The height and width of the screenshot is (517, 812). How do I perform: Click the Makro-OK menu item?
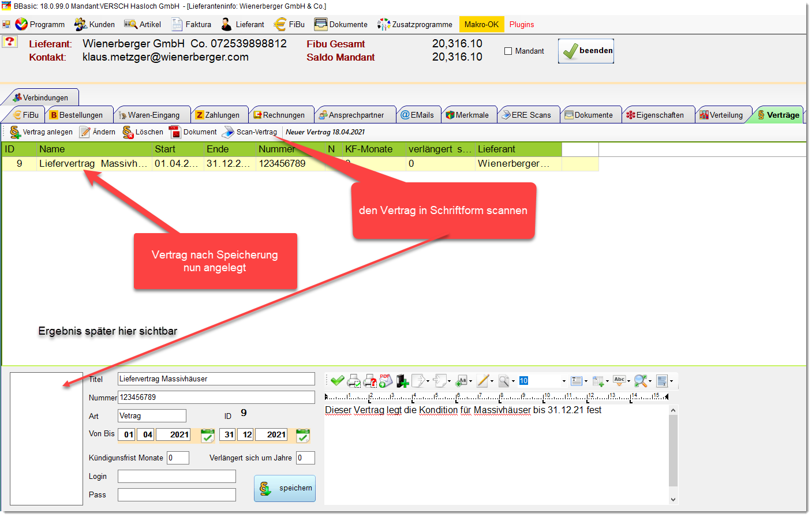(x=481, y=24)
